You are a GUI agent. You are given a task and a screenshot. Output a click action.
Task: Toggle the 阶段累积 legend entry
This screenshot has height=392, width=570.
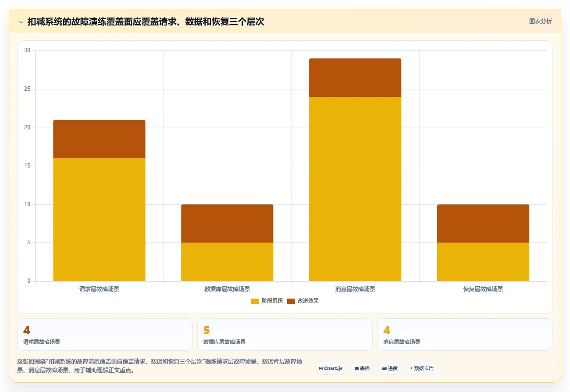[x=267, y=301]
